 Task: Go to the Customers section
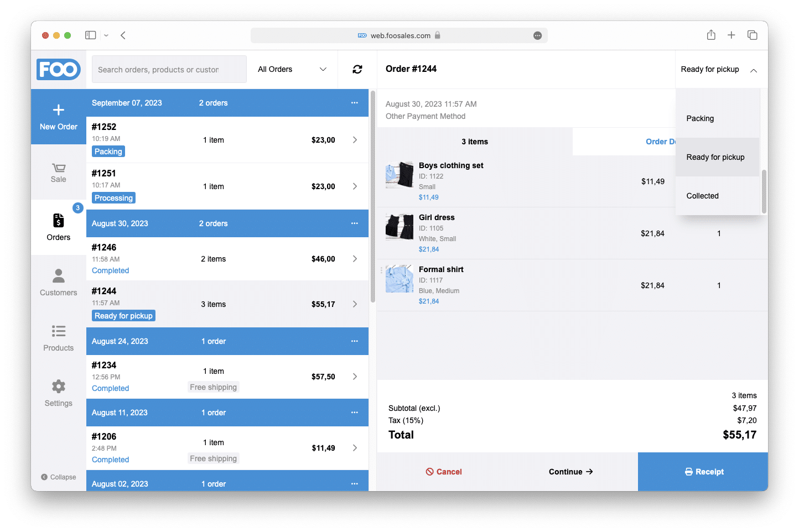59,283
